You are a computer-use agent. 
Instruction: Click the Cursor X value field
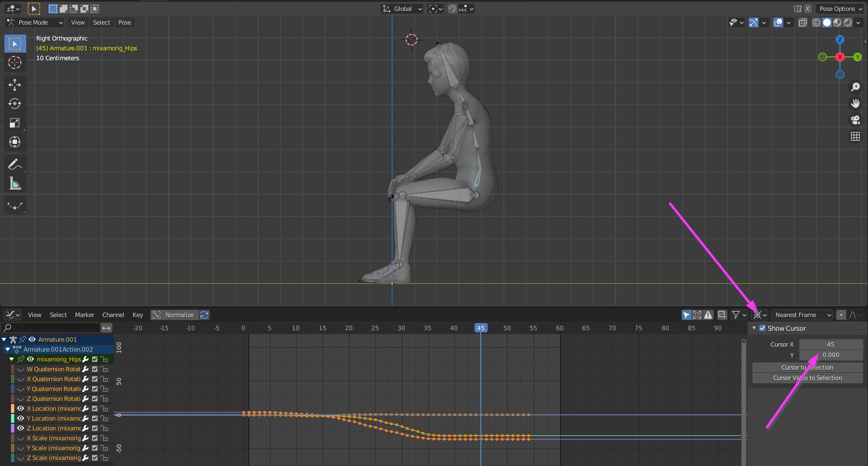point(831,344)
